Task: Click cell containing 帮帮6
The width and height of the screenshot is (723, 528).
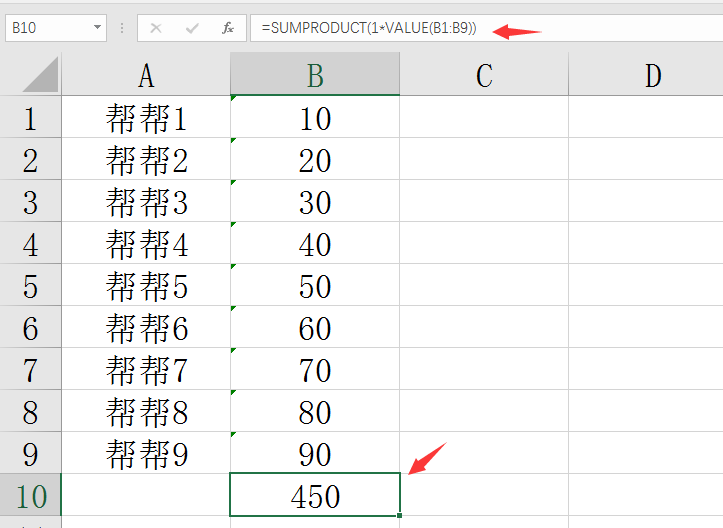Action: click(x=146, y=326)
